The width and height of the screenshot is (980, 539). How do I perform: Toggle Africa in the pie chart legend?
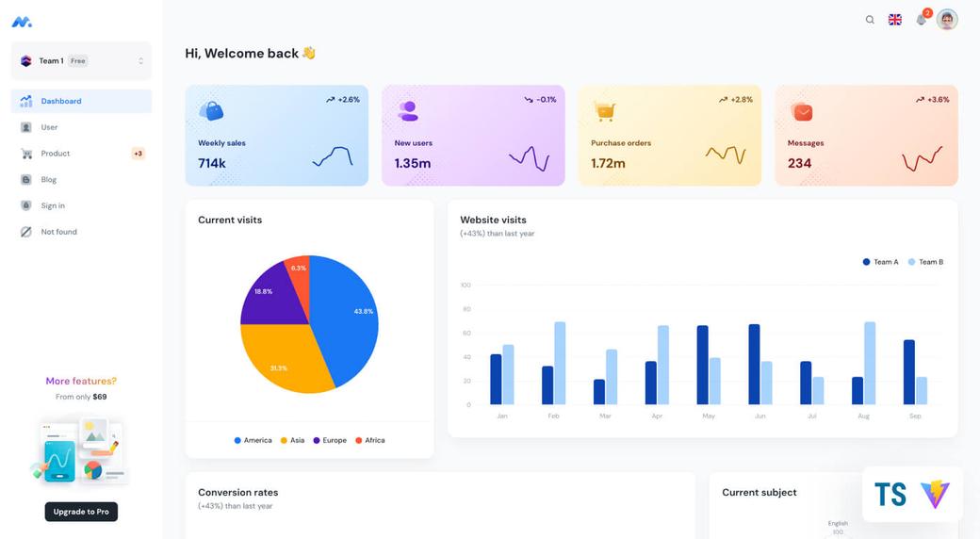tap(369, 440)
